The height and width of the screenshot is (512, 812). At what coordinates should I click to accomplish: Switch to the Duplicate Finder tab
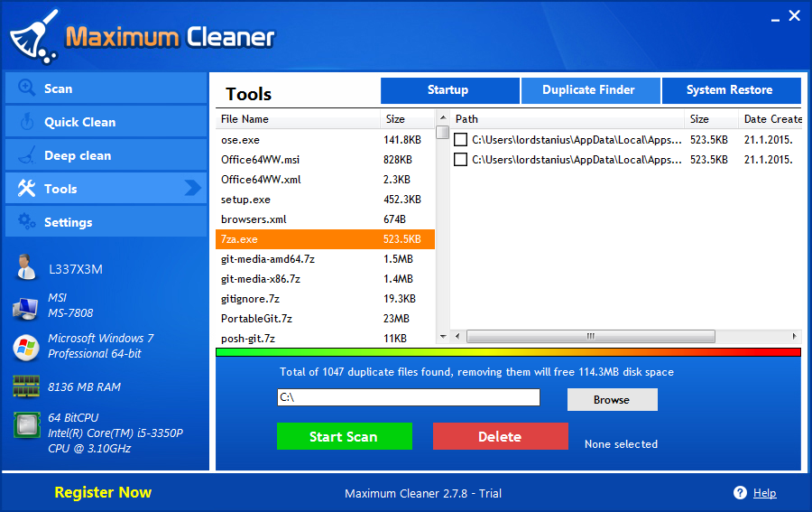(x=590, y=90)
